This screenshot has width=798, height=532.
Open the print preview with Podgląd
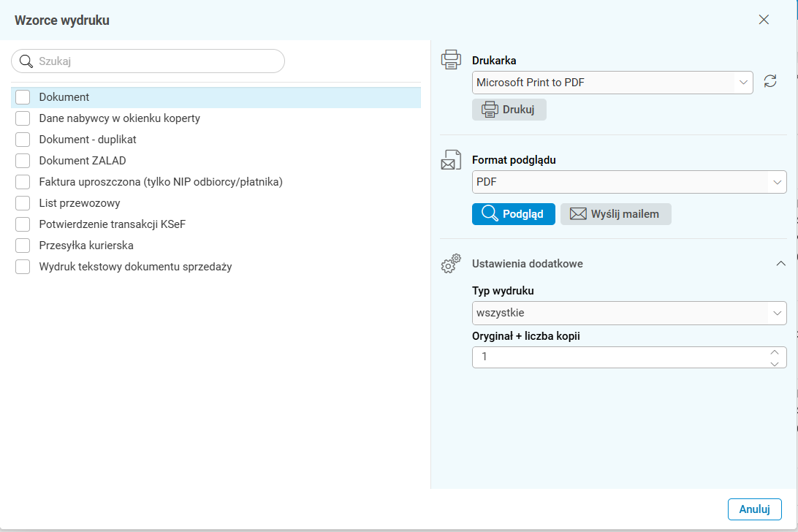click(513, 214)
